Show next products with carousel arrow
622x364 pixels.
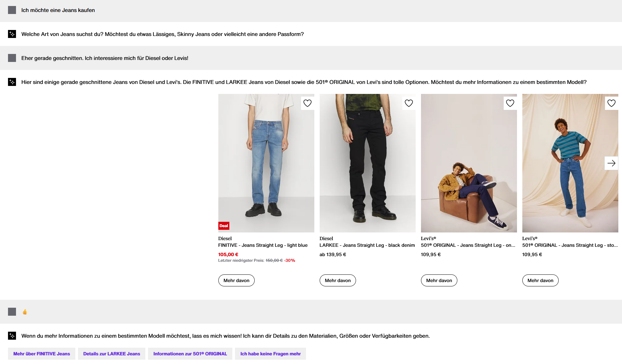click(611, 163)
